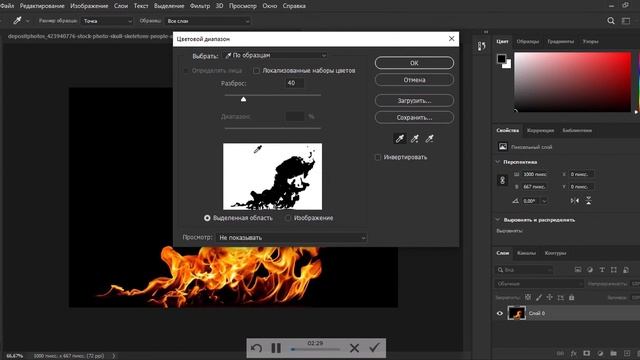Open the Выбрать dropdown
640x360 pixels.
276,56
